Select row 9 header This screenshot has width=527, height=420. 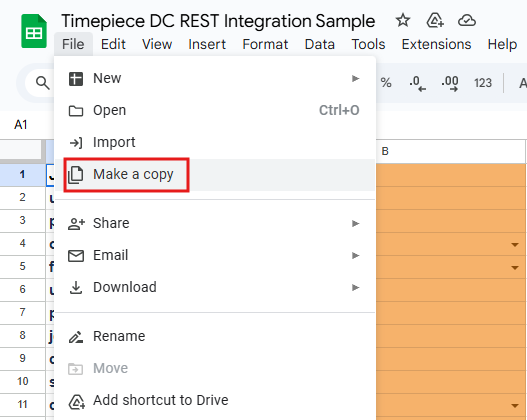coord(22,359)
